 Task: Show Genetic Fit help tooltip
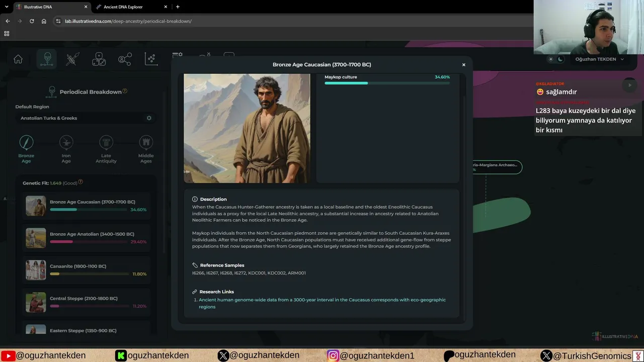point(80,182)
